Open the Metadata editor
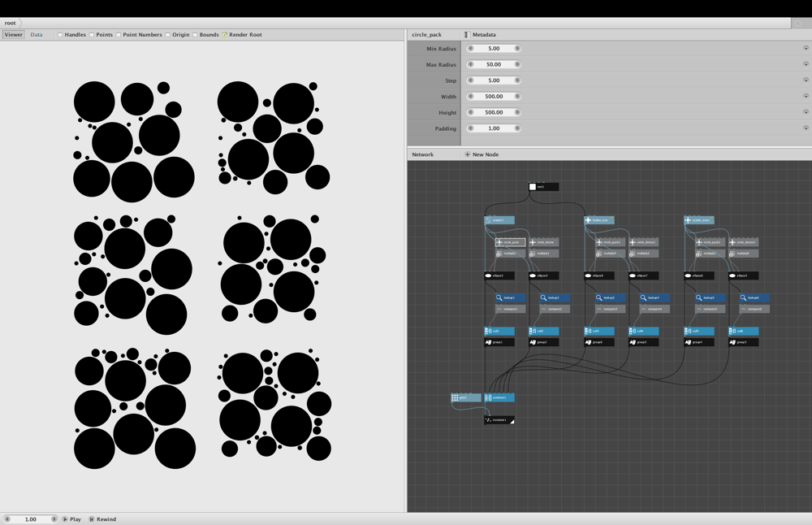Screen dimensions: 812x525 pyautogui.click(x=480, y=35)
